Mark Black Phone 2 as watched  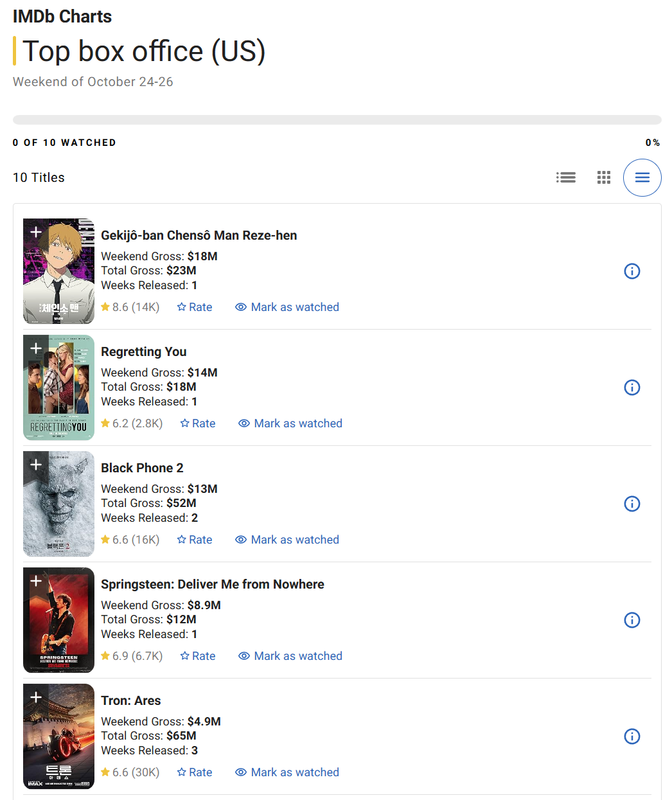(287, 540)
